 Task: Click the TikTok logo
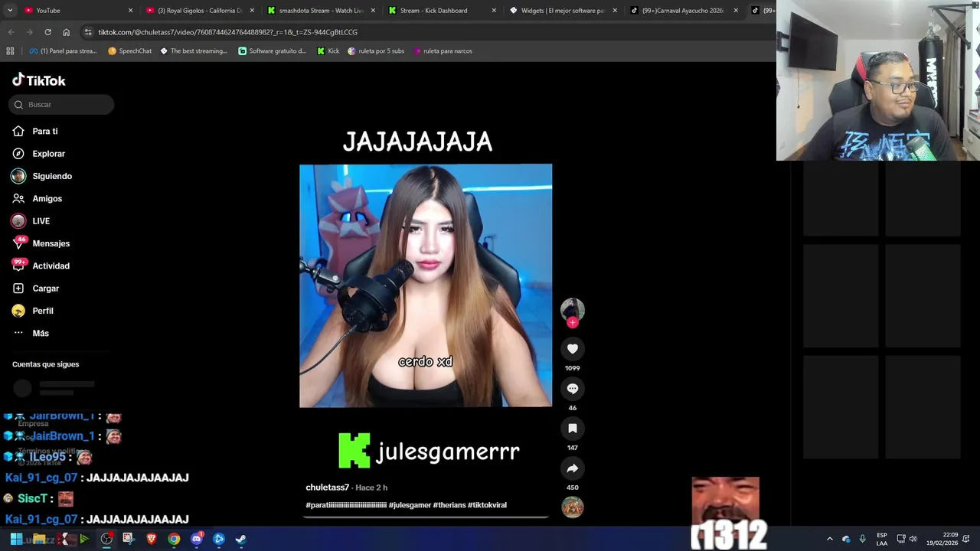38,80
